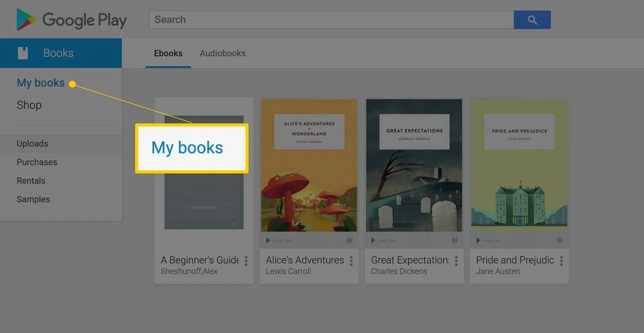The image size is (644, 333).
Task: Click author name Sheshunoff,Alex
Action: click(x=189, y=271)
